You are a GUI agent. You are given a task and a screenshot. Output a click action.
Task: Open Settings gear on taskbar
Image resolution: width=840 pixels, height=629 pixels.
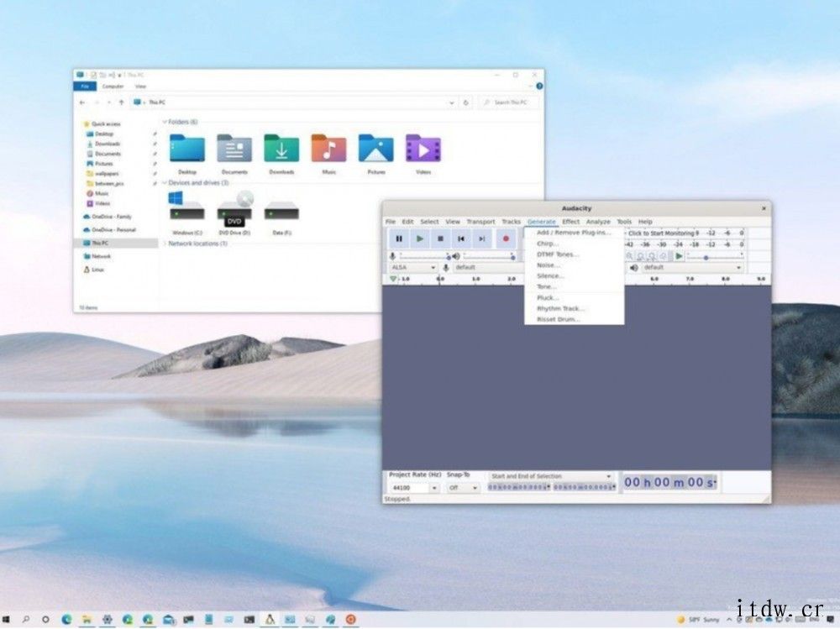(x=108, y=620)
